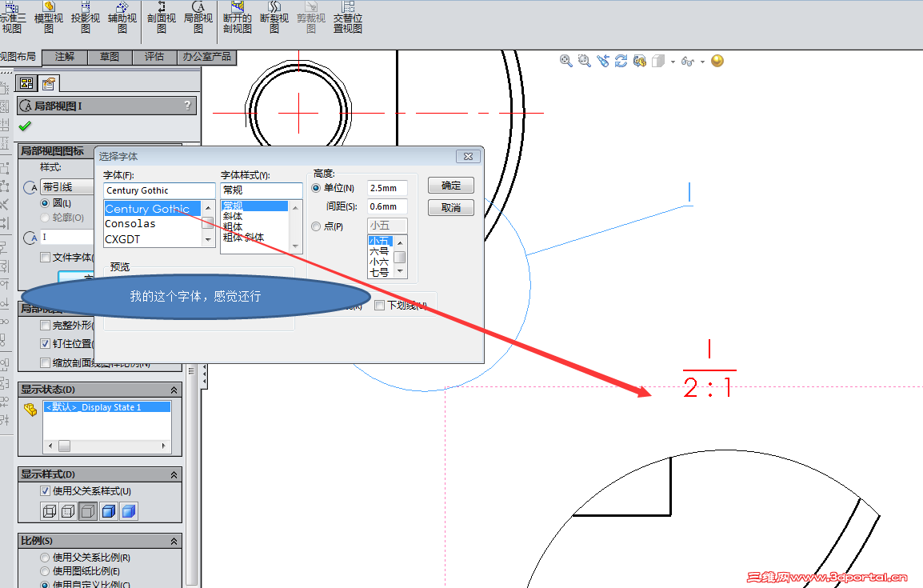Select shaded with edges display style icon

(108, 511)
